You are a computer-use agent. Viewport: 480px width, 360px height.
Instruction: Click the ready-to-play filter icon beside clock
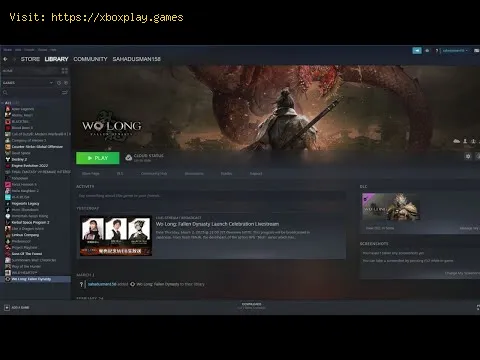click(x=66, y=83)
